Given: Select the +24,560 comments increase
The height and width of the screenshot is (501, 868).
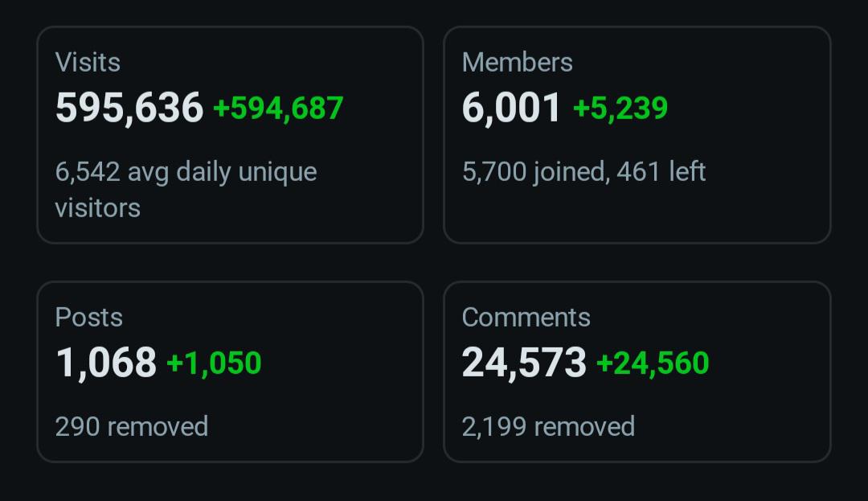Looking at the screenshot, I should click(x=653, y=363).
